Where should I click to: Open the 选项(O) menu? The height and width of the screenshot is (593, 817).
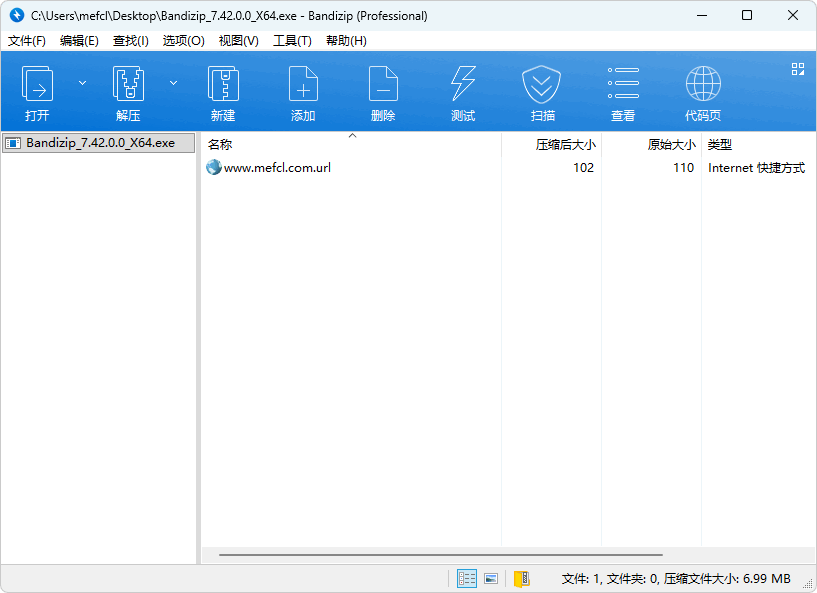tap(183, 41)
